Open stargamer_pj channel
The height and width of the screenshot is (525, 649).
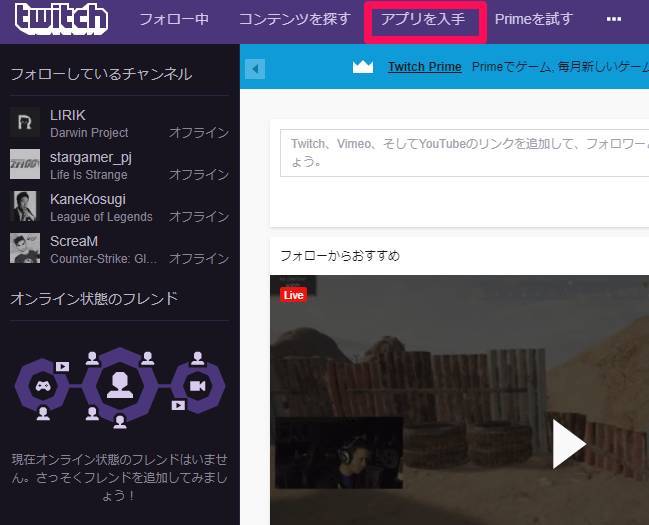[x=91, y=157]
